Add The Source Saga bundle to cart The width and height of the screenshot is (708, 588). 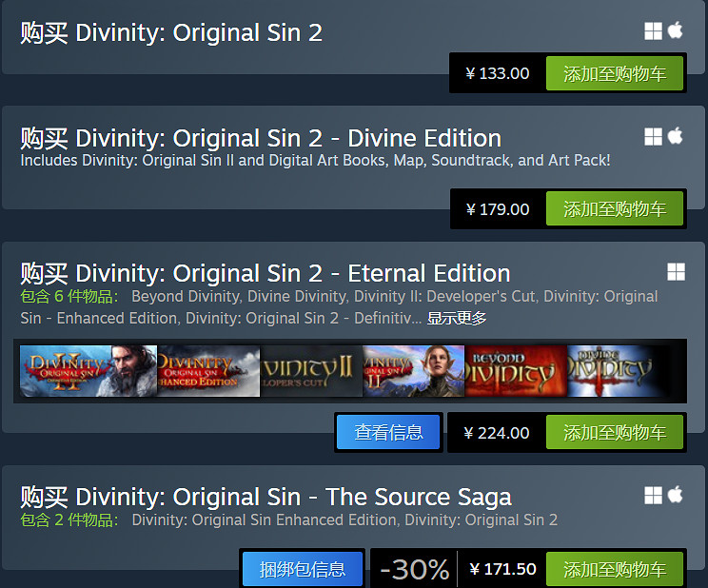click(615, 569)
